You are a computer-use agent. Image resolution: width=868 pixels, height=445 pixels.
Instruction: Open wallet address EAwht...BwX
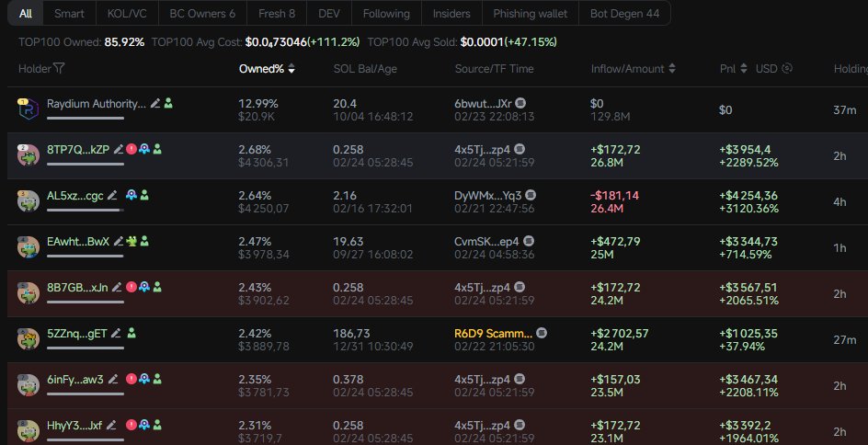(x=78, y=242)
